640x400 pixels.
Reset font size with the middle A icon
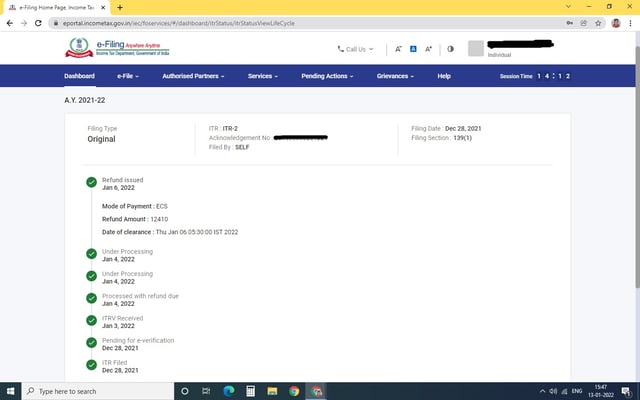point(413,49)
